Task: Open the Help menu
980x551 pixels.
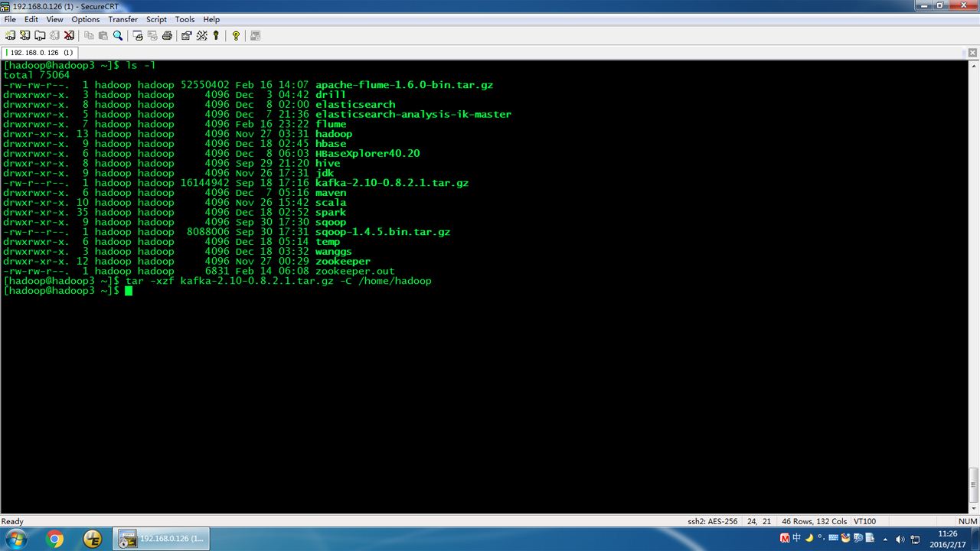Action: click(x=211, y=19)
